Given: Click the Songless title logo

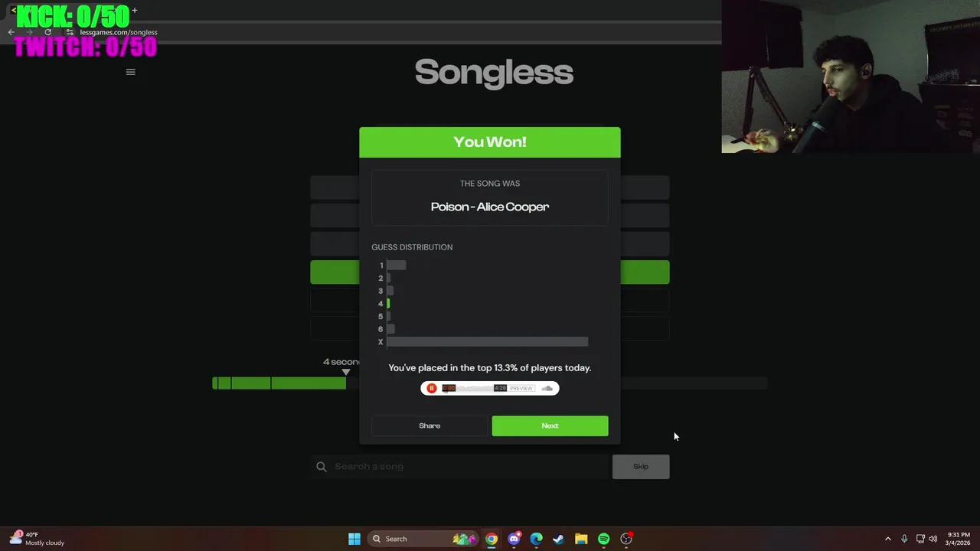Looking at the screenshot, I should [494, 73].
